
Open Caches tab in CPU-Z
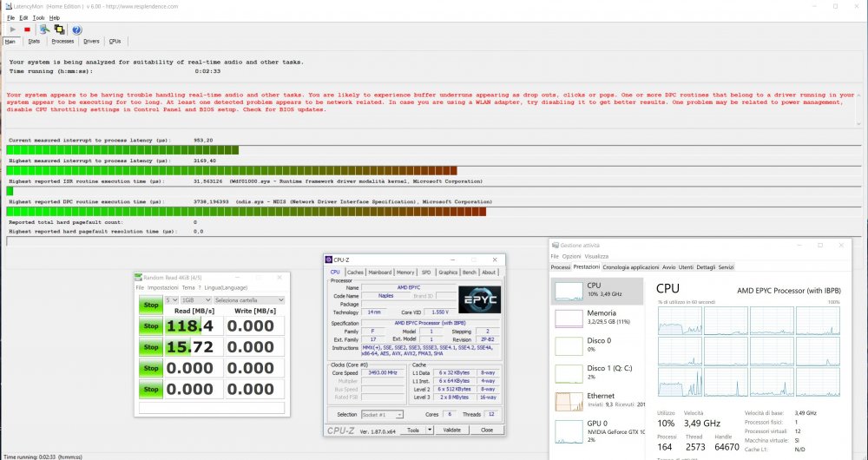coord(355,273)
